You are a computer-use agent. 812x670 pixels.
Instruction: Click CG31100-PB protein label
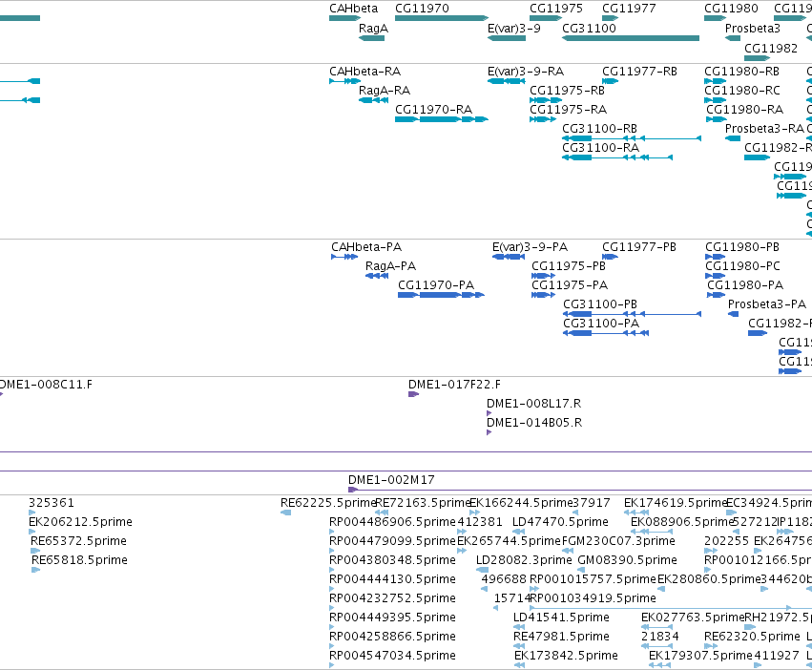click(600, 304)
